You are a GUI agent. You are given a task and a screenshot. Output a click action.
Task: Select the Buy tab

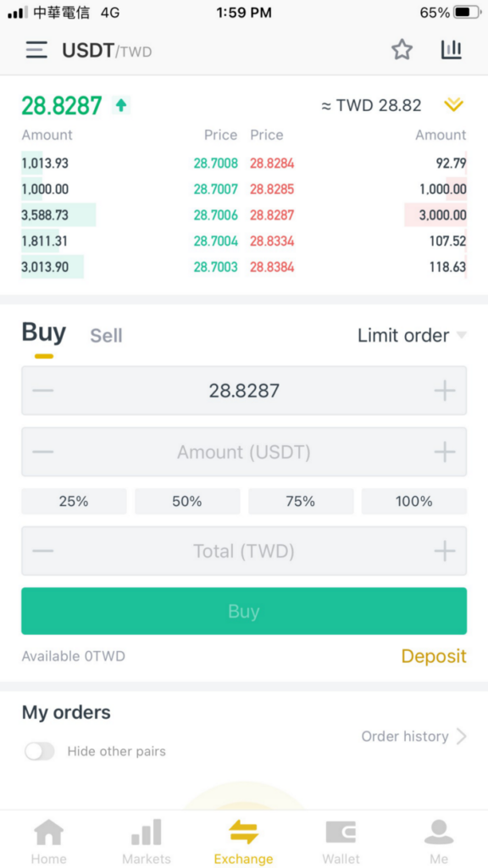click(44, 332)
